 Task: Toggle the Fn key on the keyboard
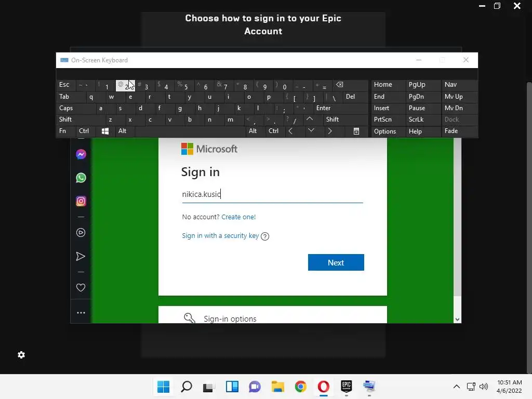(x=66, y=131)
